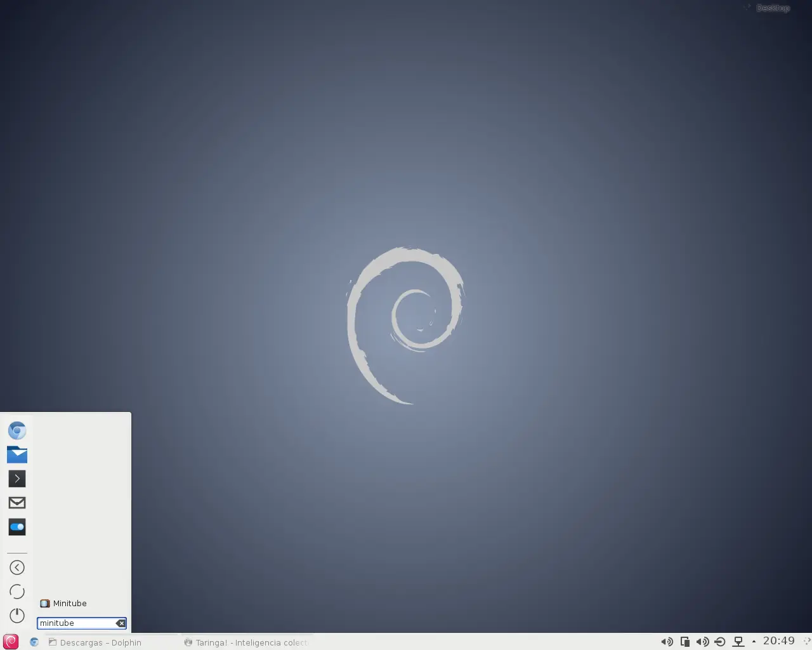Click the back arrow logout icon in launcher

[17, 567]
